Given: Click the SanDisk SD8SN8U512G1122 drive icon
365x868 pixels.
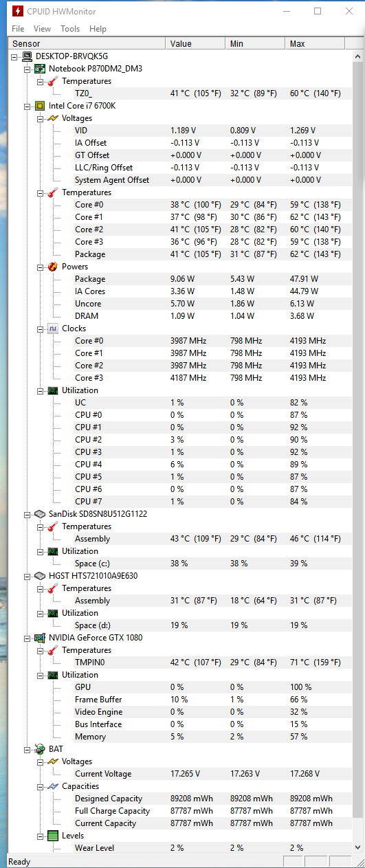Looking at the screenshot, I should (40, 514).
